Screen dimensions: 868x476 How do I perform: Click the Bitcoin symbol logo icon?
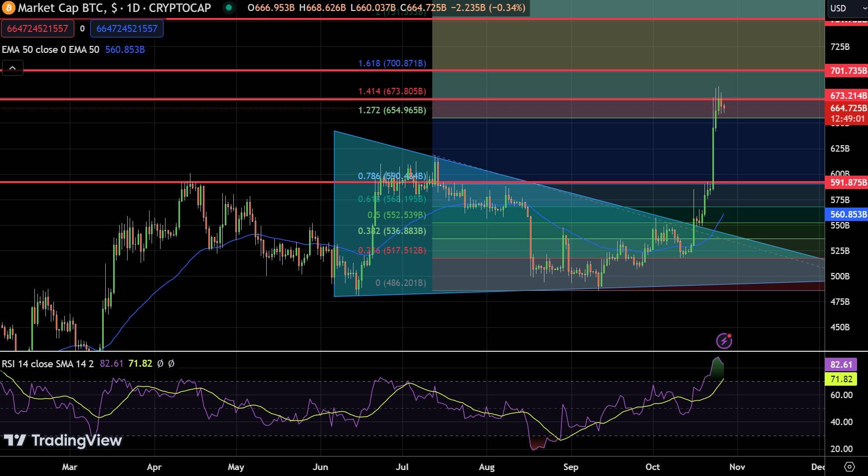[8, 8]
